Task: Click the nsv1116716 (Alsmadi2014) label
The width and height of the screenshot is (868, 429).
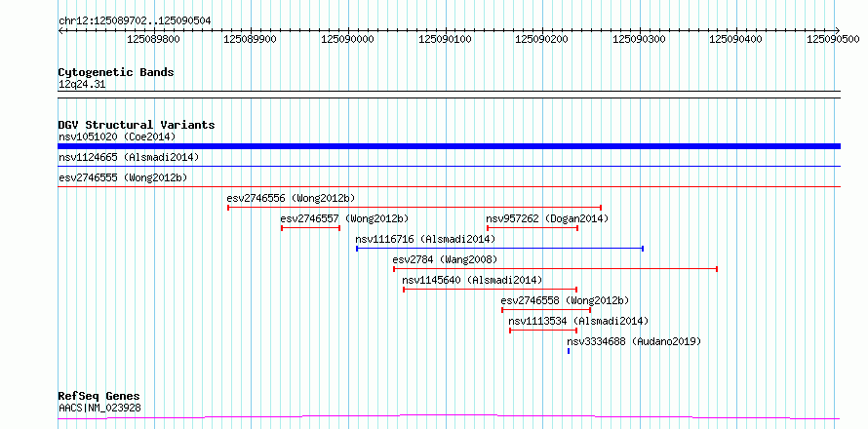Action: point(425,239)
